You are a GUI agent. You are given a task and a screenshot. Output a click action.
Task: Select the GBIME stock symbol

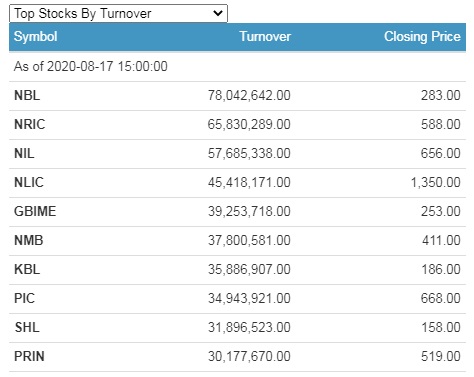[x=35, y=212]
